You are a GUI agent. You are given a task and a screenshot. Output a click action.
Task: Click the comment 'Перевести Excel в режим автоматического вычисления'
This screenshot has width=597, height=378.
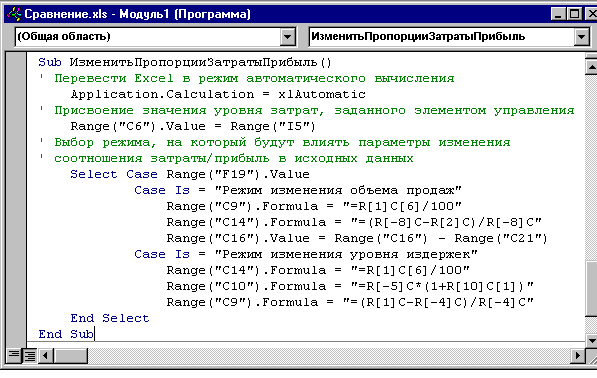coord(254,78)
